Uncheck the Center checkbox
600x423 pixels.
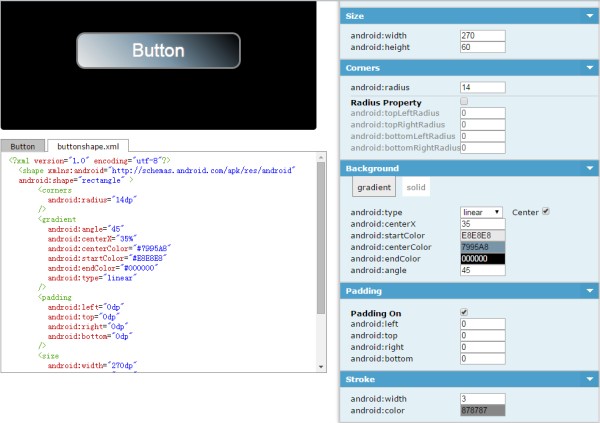coord(546,211)
